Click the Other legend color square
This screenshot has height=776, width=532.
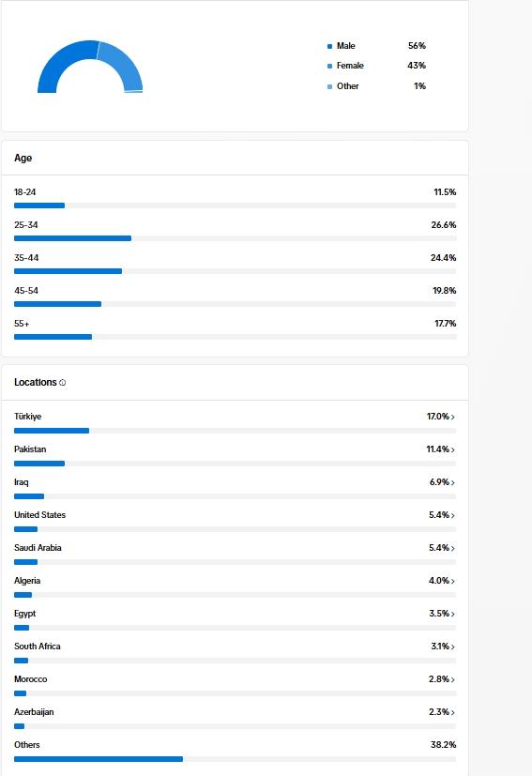tap(329, 86)
